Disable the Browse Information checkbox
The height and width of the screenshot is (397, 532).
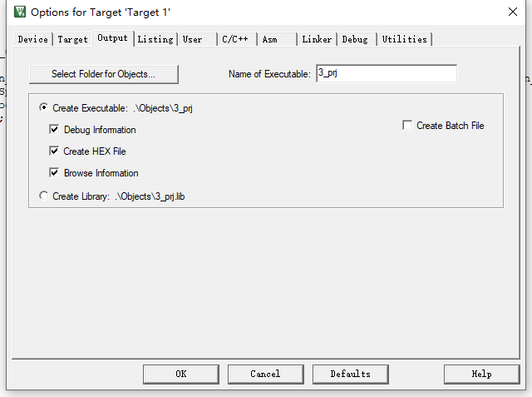(x=54, y=172)
